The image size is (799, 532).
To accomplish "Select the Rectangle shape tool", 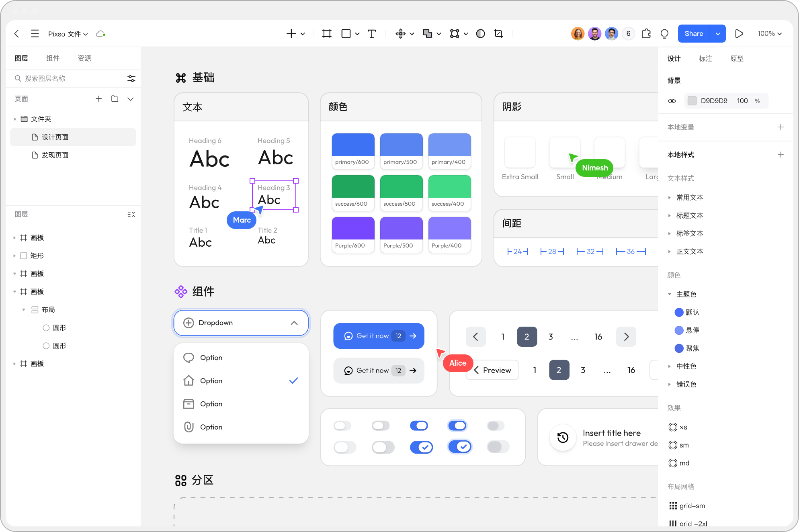I will [x=346, y=33].
